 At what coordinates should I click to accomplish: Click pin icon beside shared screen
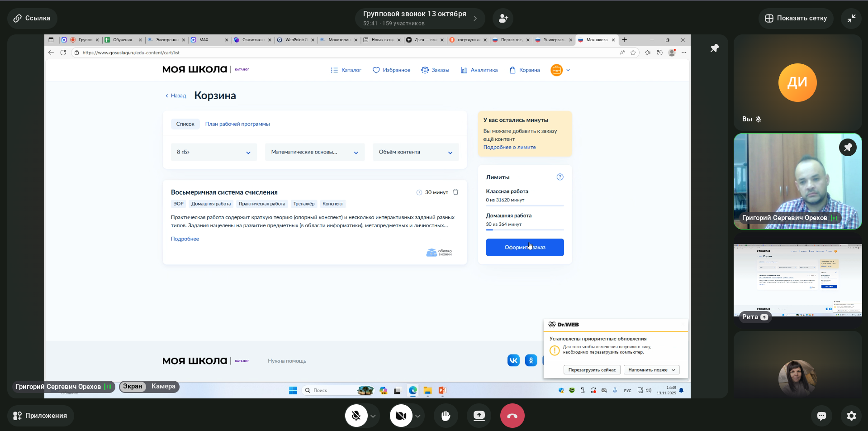714,48
